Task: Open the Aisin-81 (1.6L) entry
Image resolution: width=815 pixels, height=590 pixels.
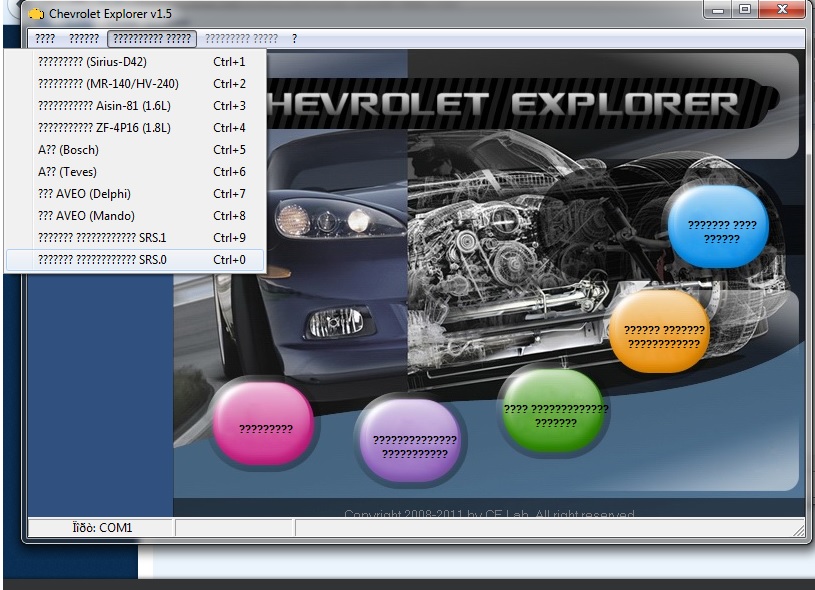Action: pyautogui.click(x=135, y=106)
